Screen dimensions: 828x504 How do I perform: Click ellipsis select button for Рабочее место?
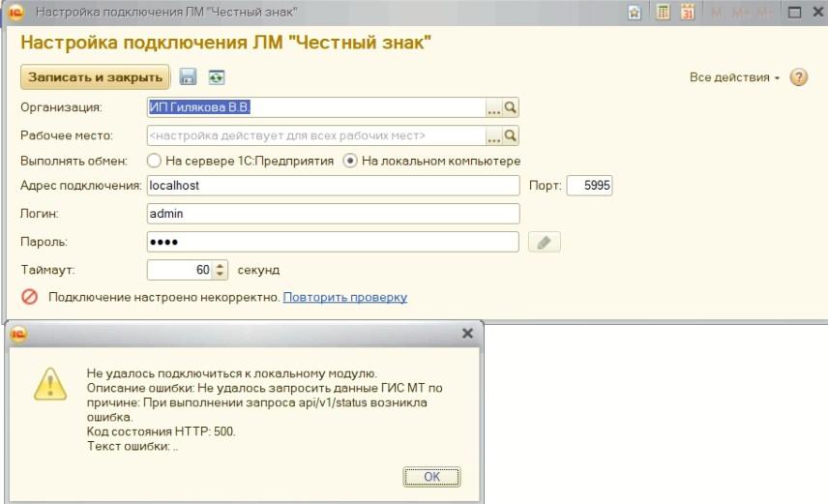(x=493, y=135)
